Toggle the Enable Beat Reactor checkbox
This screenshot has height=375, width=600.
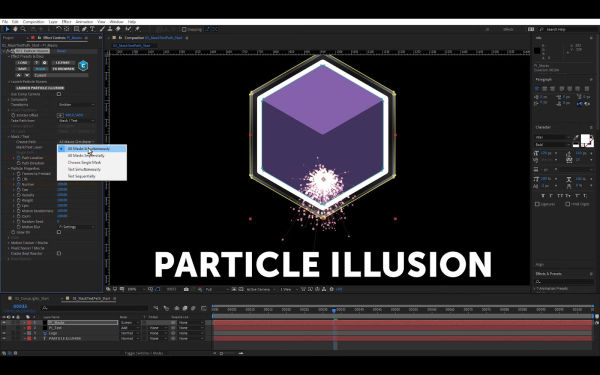coord(59,253)
